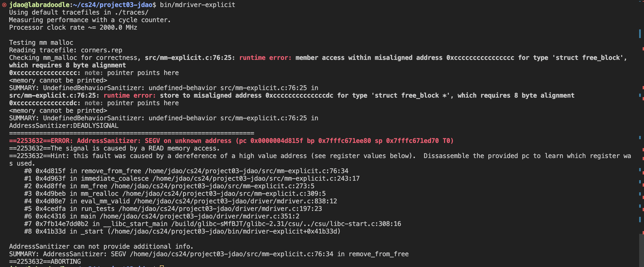644x267 pixels.
Task: Open file link in second UndefinedBehaviorSanitizer SUMMARY
Action: tap(263, 118)
